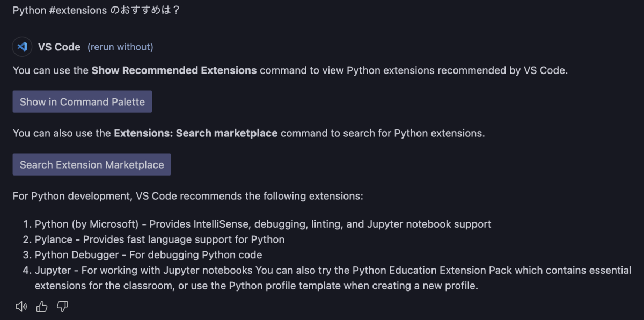Viewport: 644px width, 320px height.
Task: Click bold "Show Recommended Extensions" text
Action: (174, 70)
